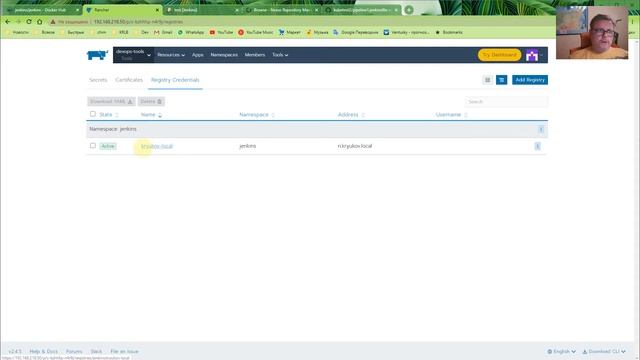640x360 pixels.
Task: Open the Dev bookmarks folder
Action: coord(141,32)
